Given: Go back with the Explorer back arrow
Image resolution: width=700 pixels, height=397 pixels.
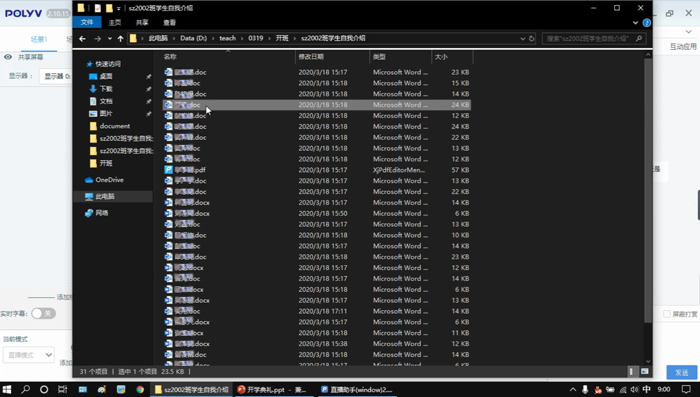Looking at the screenshot, I should coord(83,38).
